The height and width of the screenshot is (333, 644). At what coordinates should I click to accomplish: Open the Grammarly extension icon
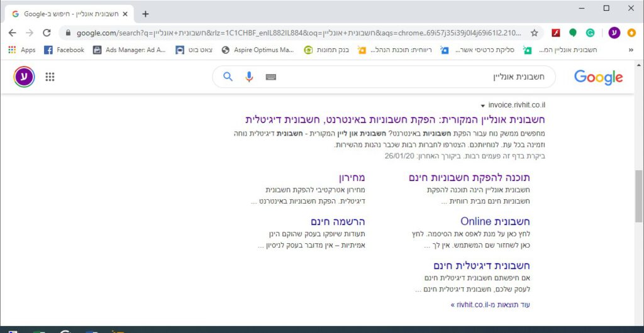(590, 33)
